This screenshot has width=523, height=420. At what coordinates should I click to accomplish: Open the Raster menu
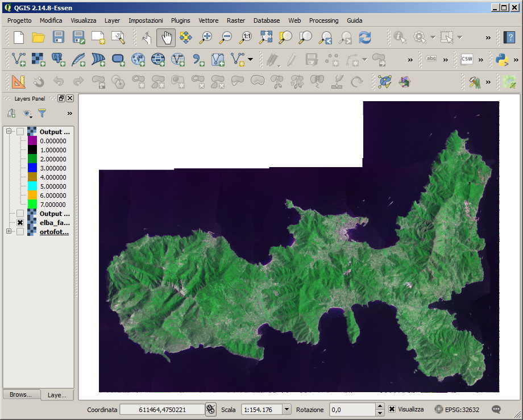pos(235,20)
